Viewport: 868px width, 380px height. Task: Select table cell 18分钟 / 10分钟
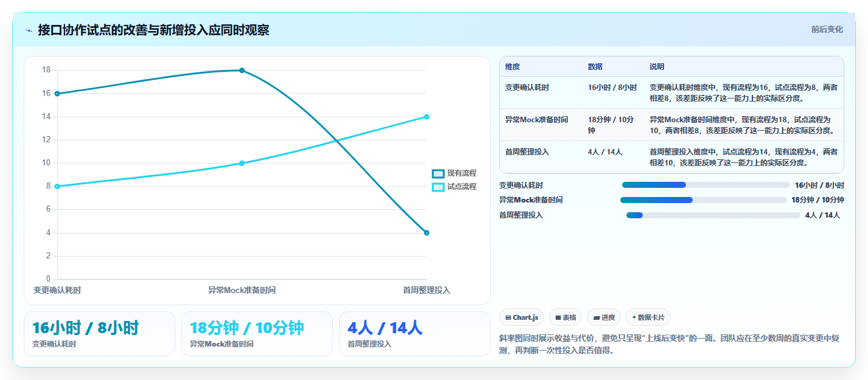pyautogui.click(x=611, y=125)
